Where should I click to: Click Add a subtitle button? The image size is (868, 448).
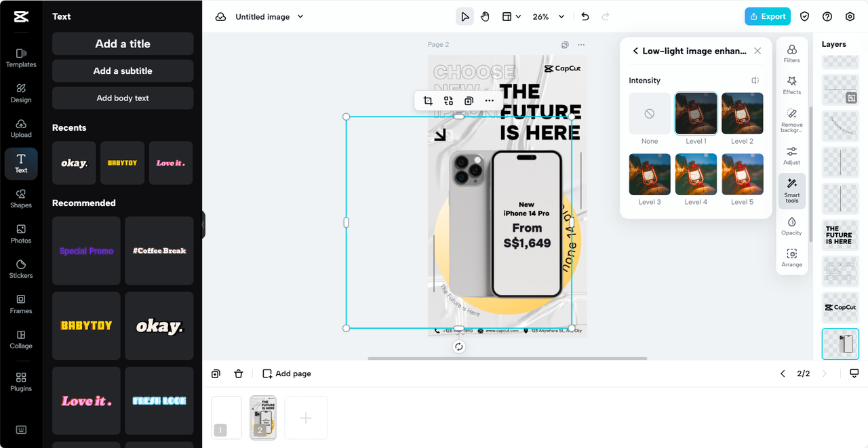[x=123, y=70]
